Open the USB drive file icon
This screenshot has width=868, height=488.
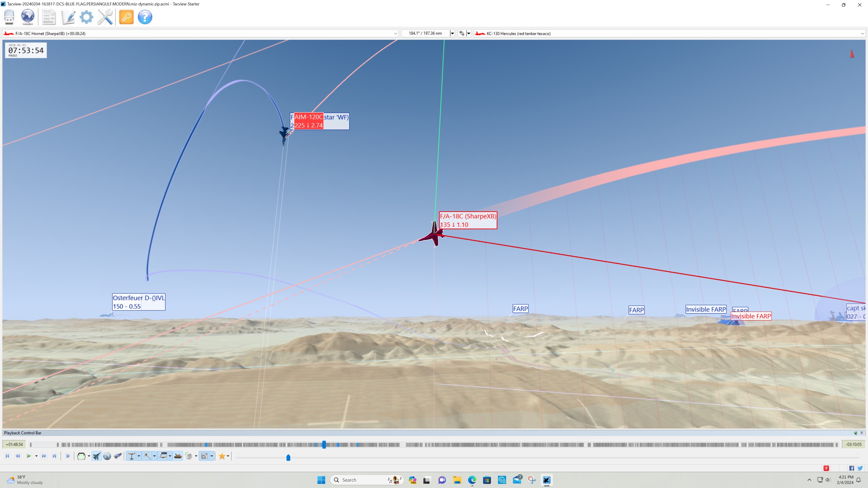tap(9, 17)
